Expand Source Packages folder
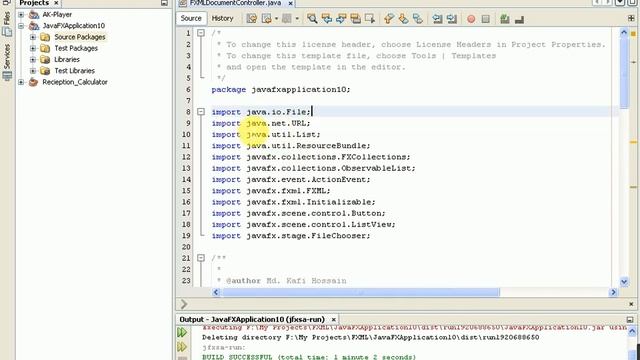 coord(33,37)
